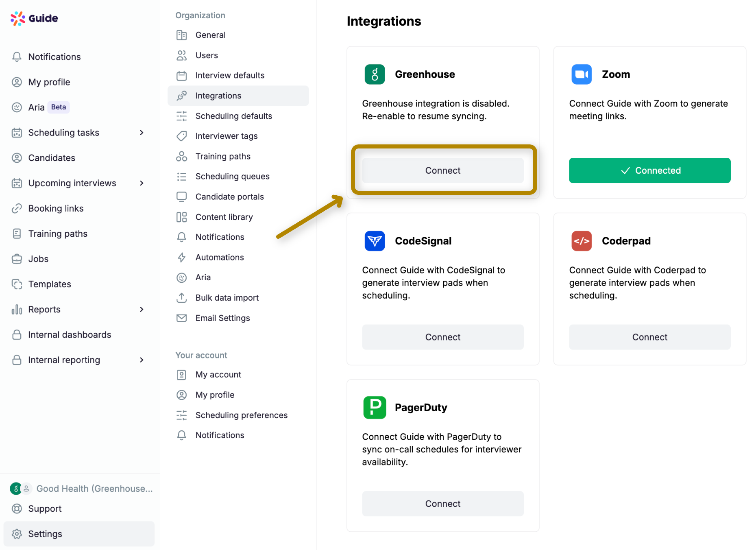Open Upcoming interviews in main sidebar

click(79, 183)
